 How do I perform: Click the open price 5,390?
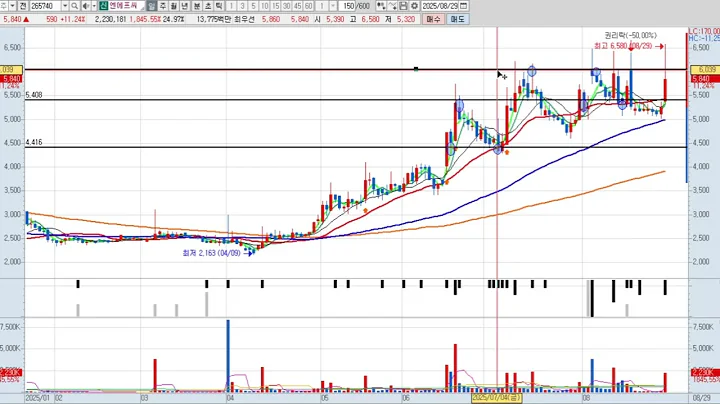(335, 19)
